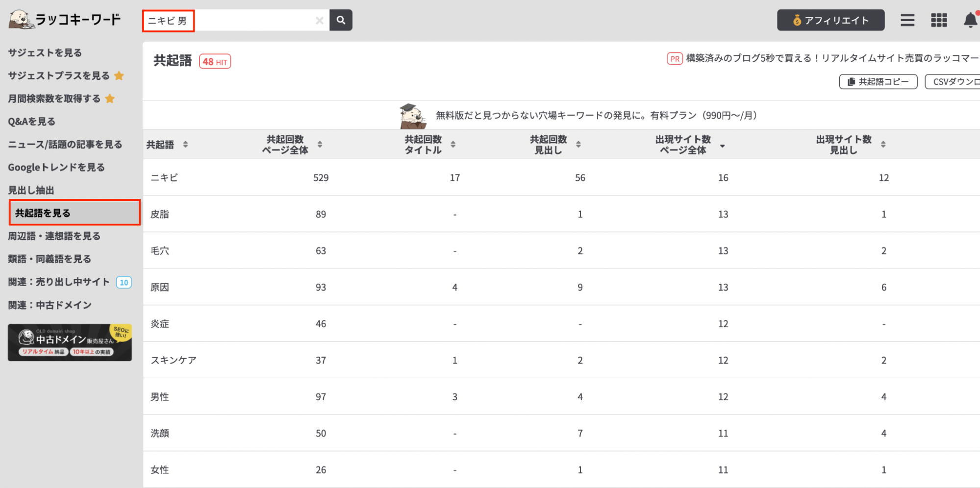Click the 共起語 page heading
This screenshot has width=980, height=488.
pyautogui.click(x=173, y=61)
